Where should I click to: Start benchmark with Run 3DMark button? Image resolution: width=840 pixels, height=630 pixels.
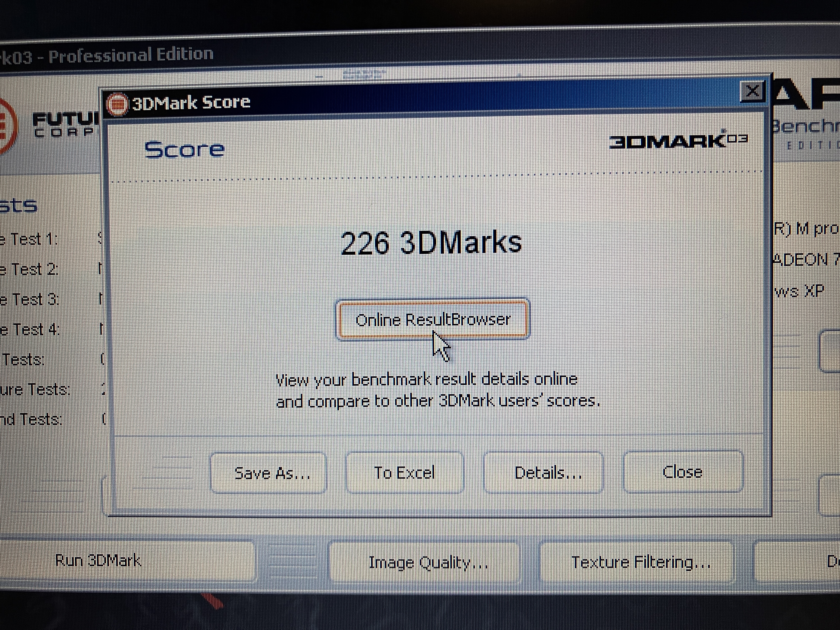click(x=98, y=560)
